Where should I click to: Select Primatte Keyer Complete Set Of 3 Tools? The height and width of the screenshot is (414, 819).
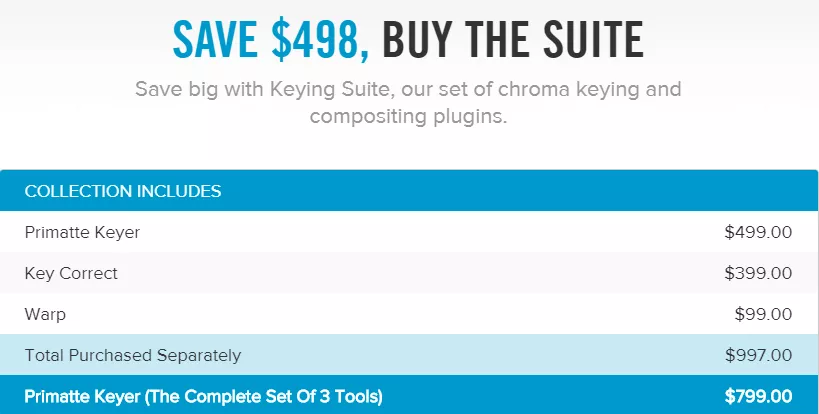click(x=204, y=397)
